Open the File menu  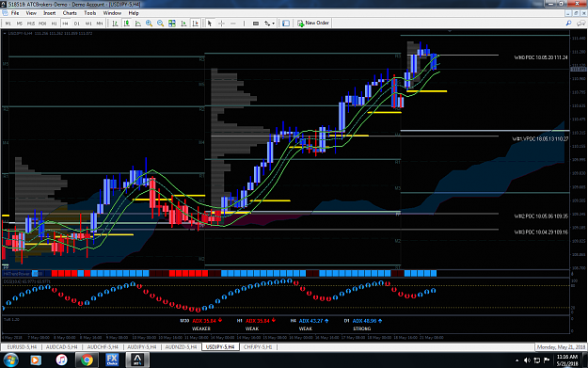(x=15, y=13)
